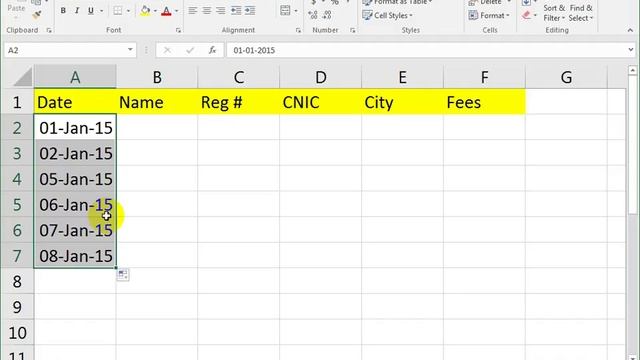Select column A header
640x360 pixels.
[x=75, y=77]
